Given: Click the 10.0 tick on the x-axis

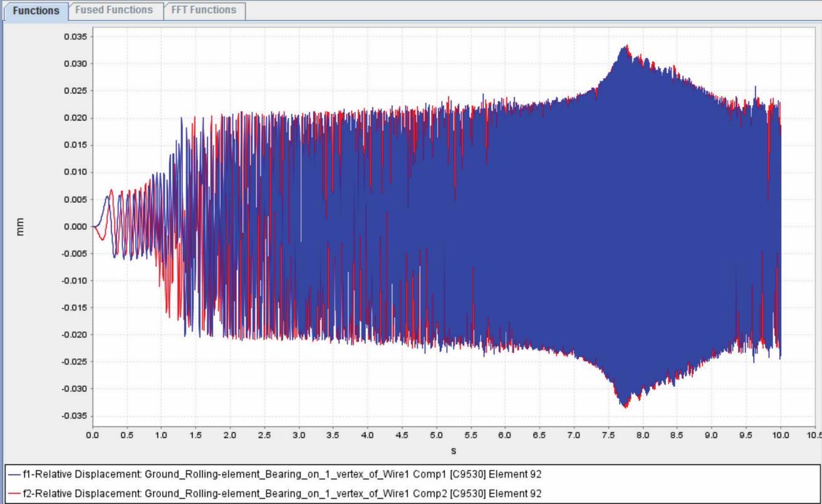Looking at the screenshot, I should pyautogui.click(x=781, y=435).
